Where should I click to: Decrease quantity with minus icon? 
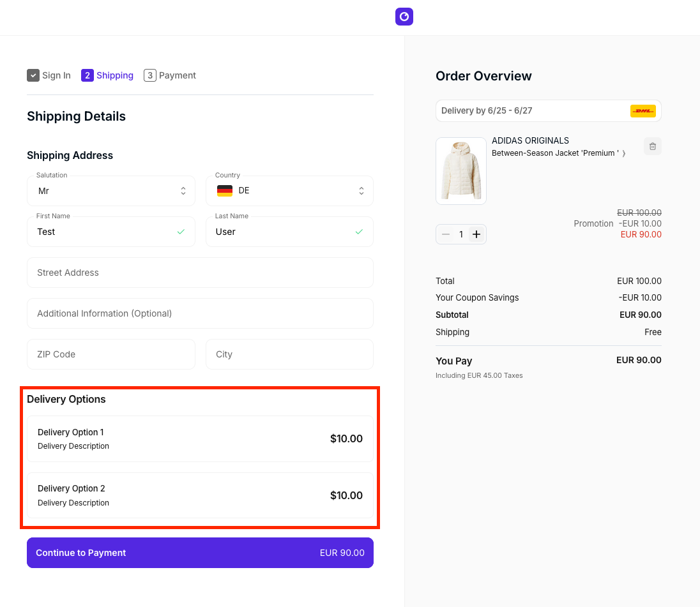pos(446,234)
